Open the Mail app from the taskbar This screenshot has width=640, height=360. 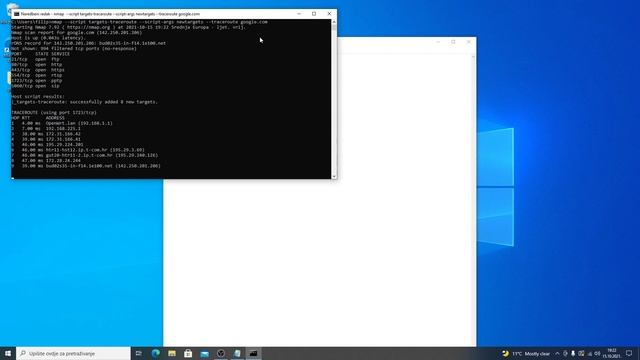pyautogui.click(x=204, y=353)
